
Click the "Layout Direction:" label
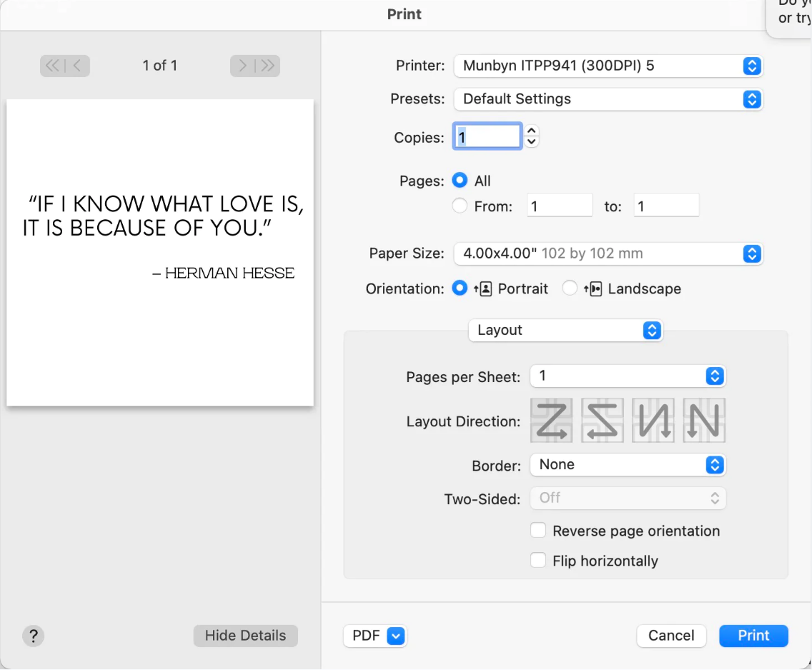point(463,421)
